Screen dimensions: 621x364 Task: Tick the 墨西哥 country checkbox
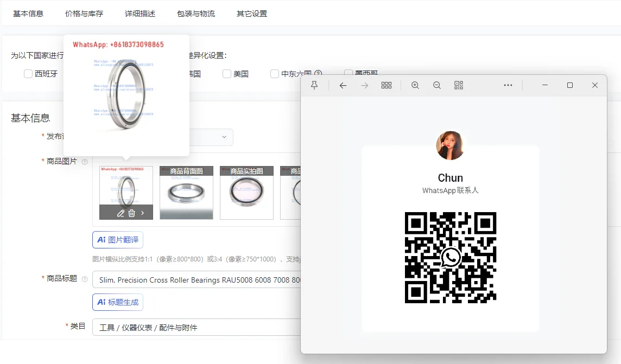coord(348,72)
